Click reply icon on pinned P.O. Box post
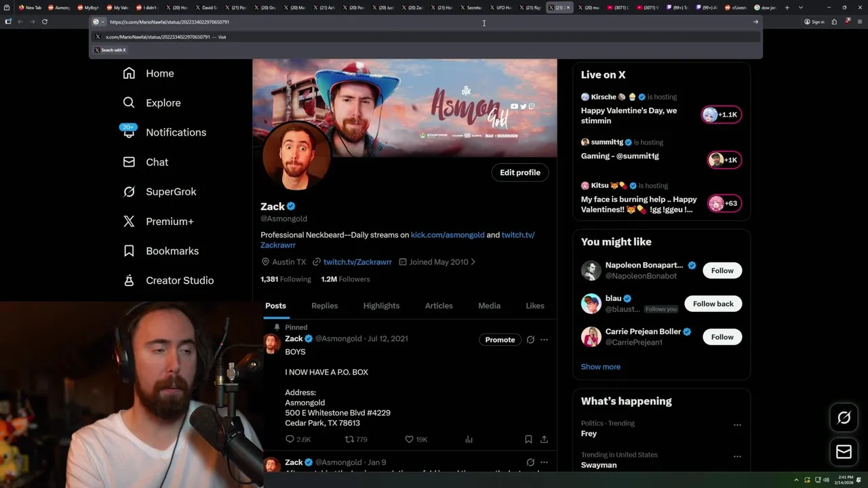The height and width of the screenshot is (488, 868). [x=290, y=439]
